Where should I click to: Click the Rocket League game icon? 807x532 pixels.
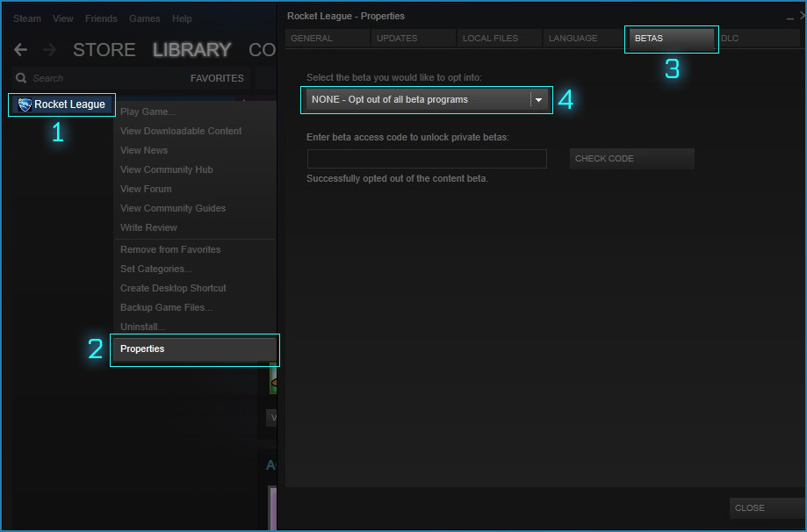(x=25, y=104)
